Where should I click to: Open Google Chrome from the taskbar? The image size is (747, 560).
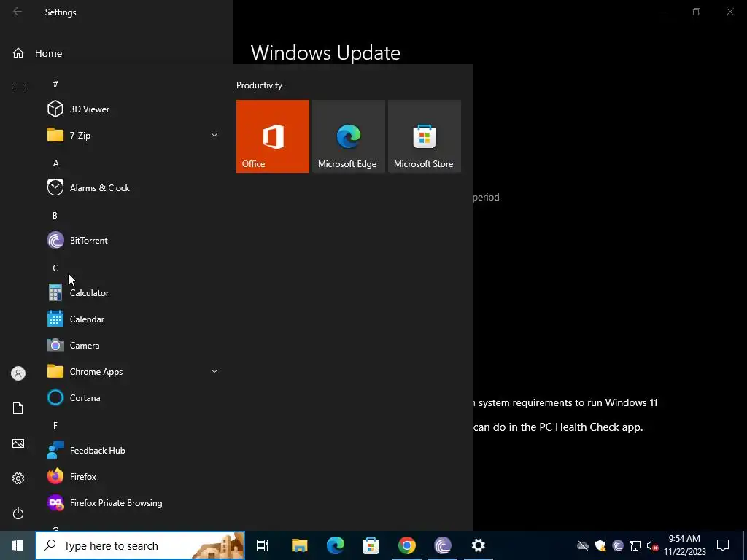[407, 545]
